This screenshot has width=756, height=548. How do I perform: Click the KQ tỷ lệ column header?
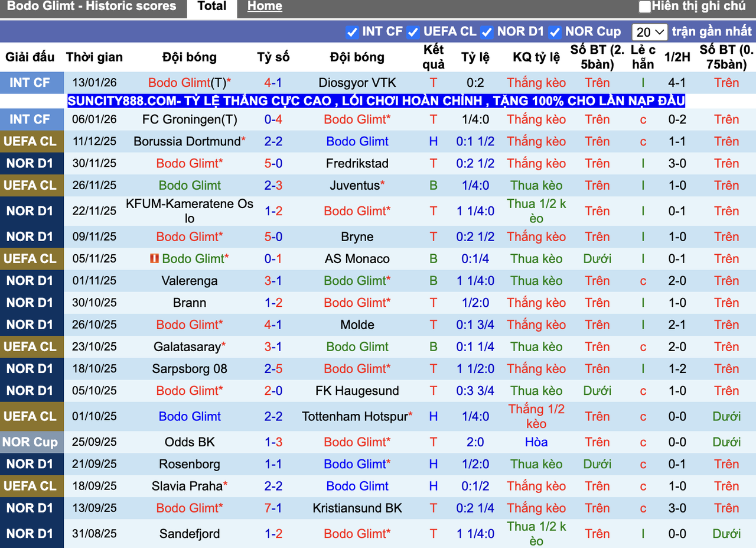click(x=536, y=57)
